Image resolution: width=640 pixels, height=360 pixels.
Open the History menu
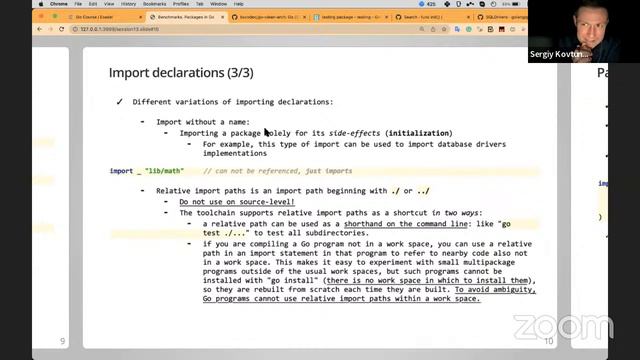pyautogui.click(x=128, y=4)
